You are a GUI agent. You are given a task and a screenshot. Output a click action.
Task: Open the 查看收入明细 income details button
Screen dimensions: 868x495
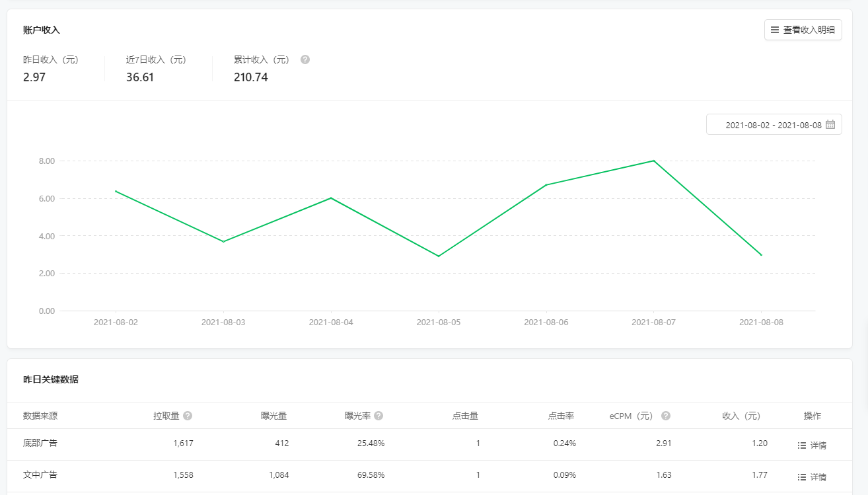click(803, 30)
